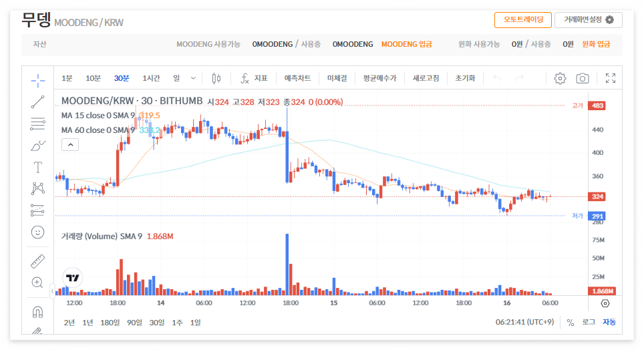Open 거래화면 설정 trading screen settings
This screenshot has height=350, width=644.
coord(588,20)
